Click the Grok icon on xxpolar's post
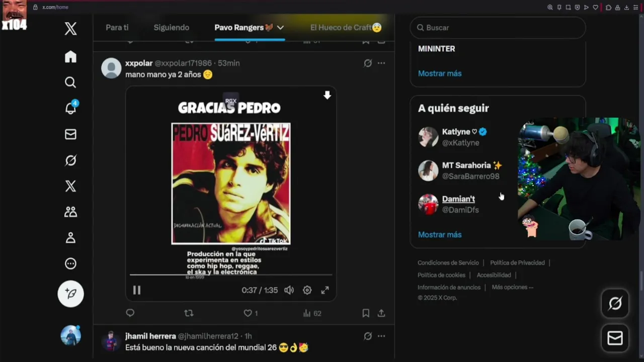This screenshot has width=644, height=362. point(368,63)
